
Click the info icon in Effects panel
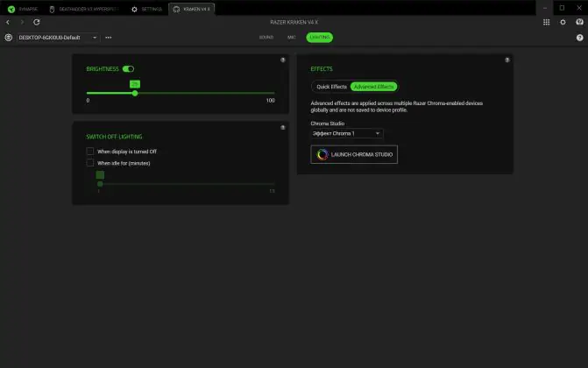pos(507,60)
